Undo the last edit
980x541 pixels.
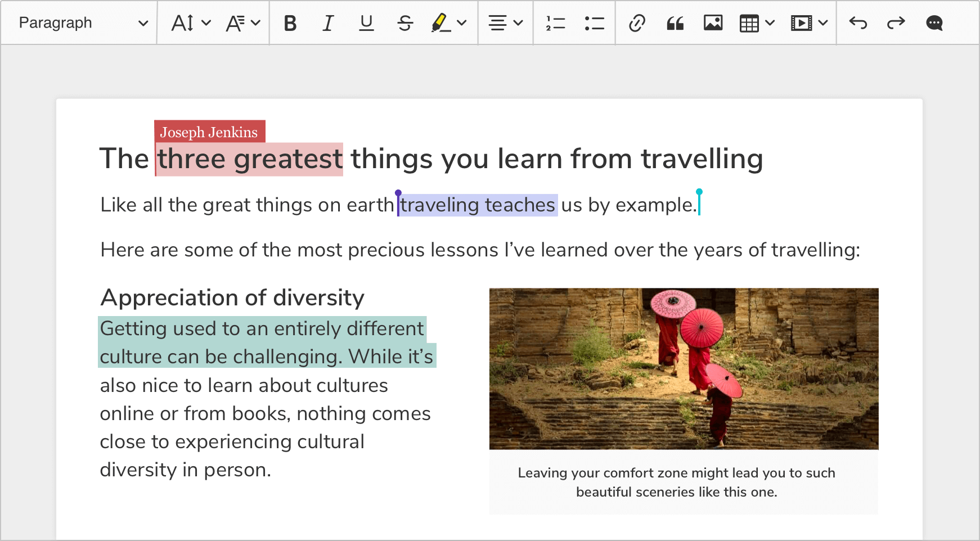point(857,22)
